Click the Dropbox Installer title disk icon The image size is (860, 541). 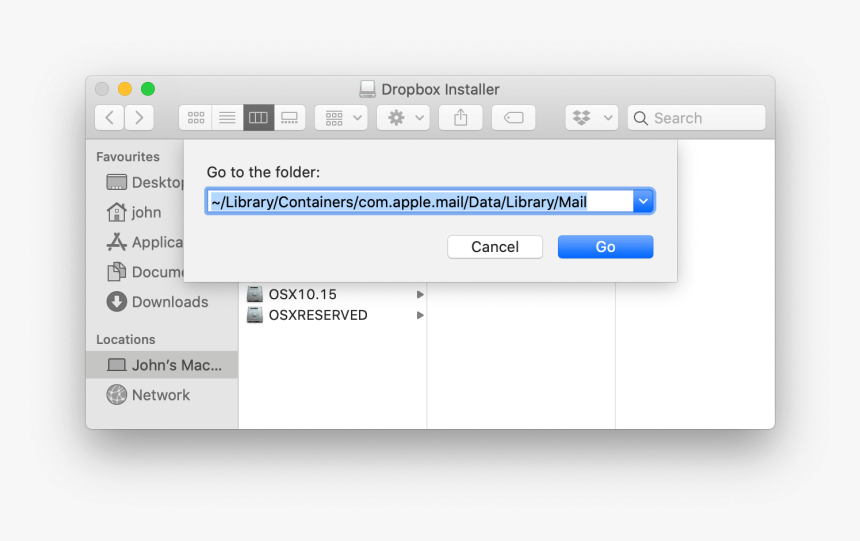pyautogui.click(x=367, y=89)
